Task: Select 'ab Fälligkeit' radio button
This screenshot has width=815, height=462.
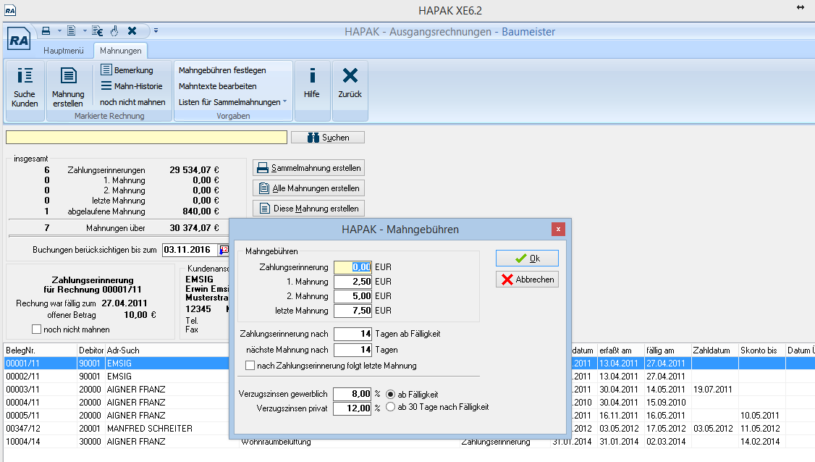Action: tap(390, 394)
